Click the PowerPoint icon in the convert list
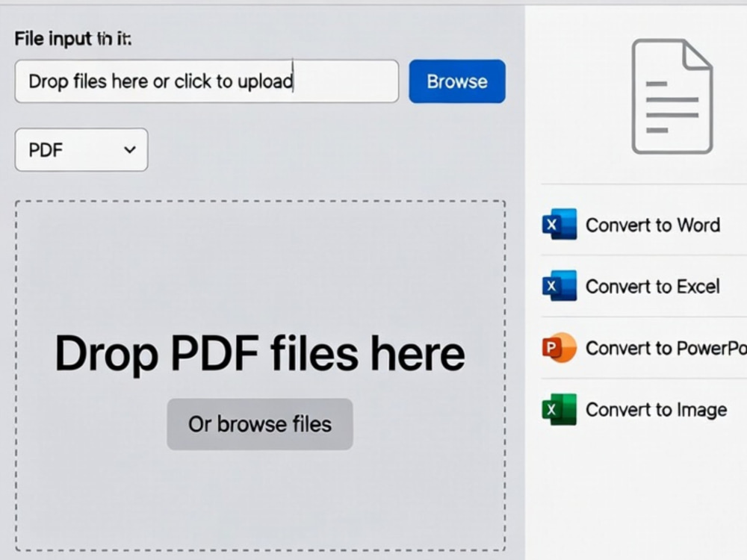The width and height of the screenshot is (747, 560). click(560, 348)
